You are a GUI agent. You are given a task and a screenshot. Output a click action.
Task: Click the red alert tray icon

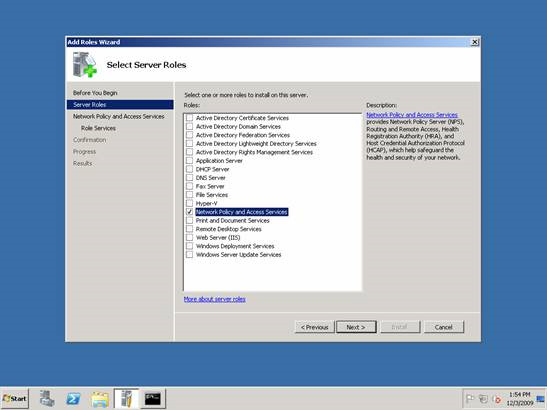coord(497,399)
